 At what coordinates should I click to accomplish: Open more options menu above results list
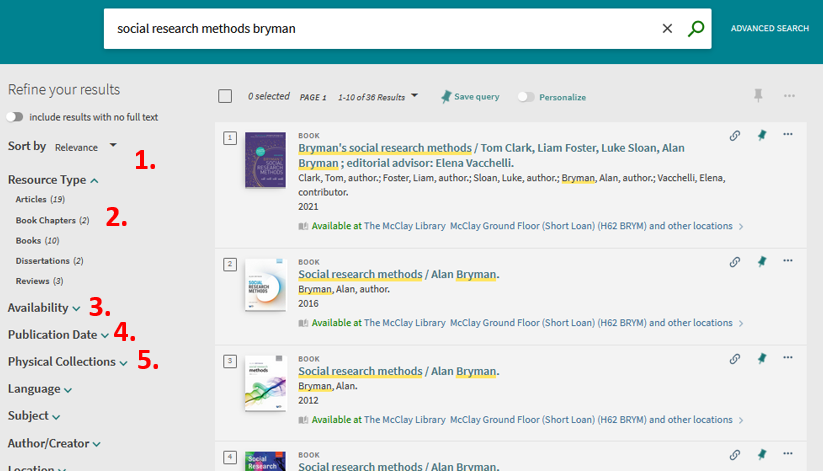click(x=789, y=96)
